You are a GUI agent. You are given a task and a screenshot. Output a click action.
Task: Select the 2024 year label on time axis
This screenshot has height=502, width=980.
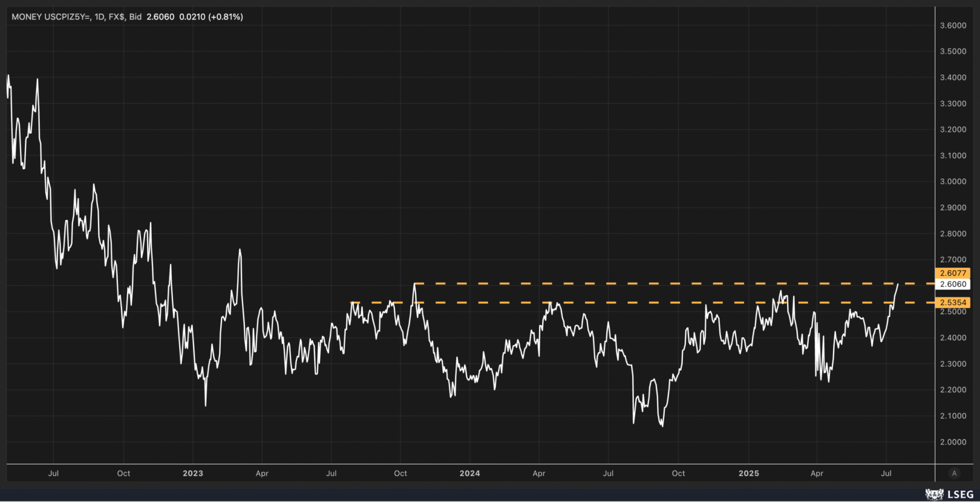[470, 473]
